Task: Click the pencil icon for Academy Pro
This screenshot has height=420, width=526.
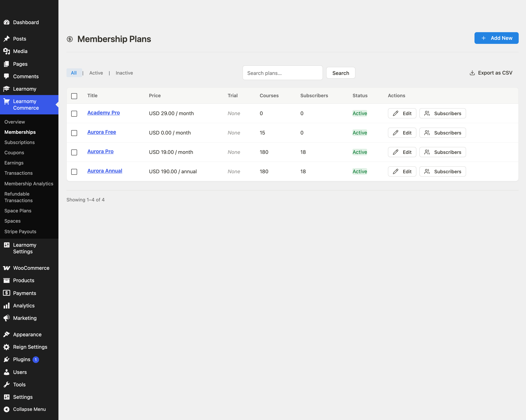Action: point(396,113)
